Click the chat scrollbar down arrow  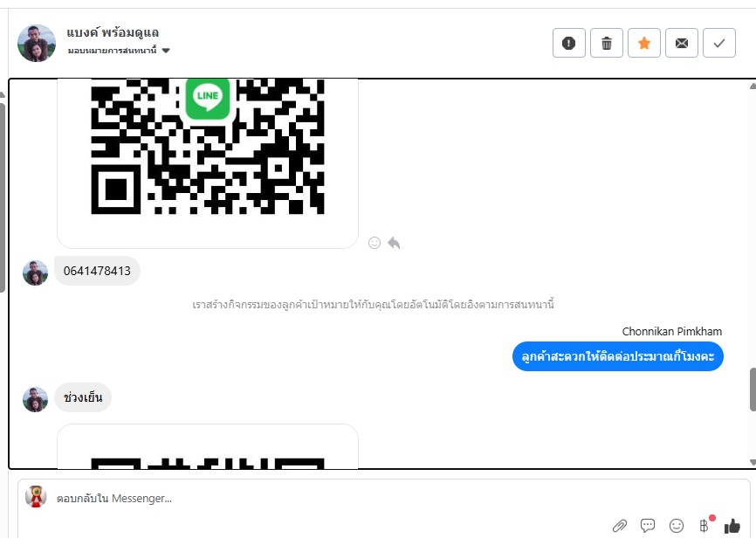click(753, 462)
